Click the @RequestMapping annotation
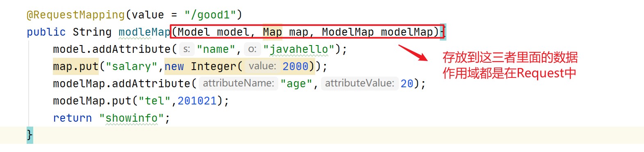This screenshot has height=152, width=644. tap(76, 15)
